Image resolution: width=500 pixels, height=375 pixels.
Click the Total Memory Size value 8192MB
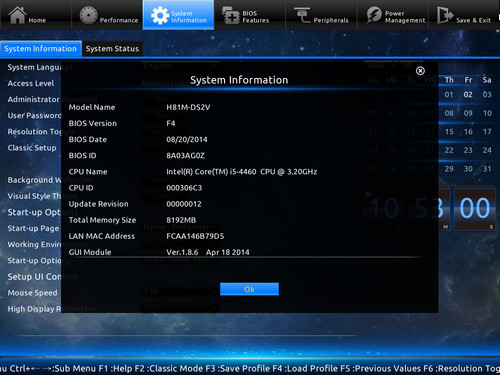pyautogui.click(x=181, y=220)
